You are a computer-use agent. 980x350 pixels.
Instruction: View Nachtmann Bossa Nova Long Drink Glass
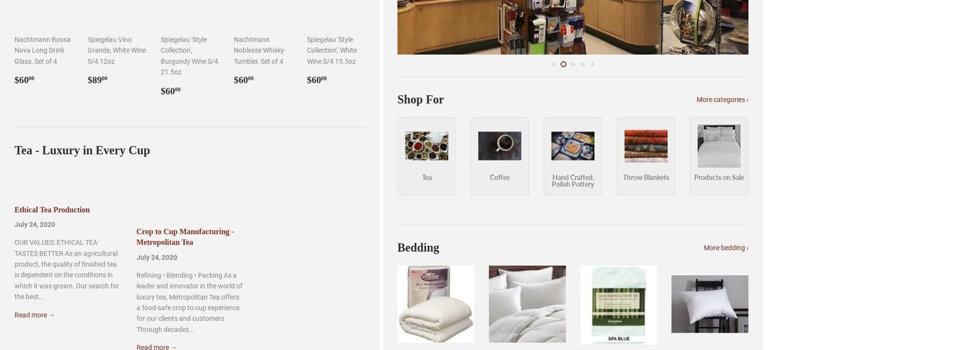(x=43, y=50)
